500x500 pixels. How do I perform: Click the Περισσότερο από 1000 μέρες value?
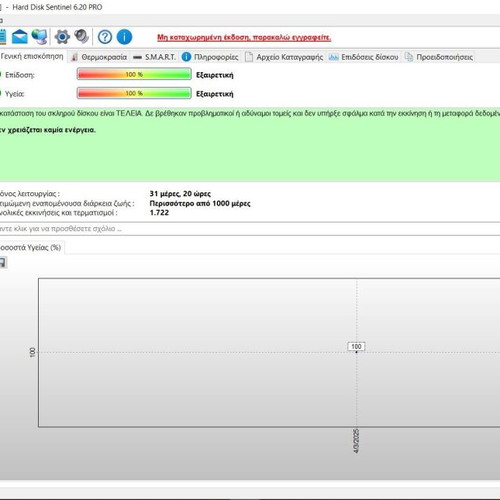coord(200,203)
